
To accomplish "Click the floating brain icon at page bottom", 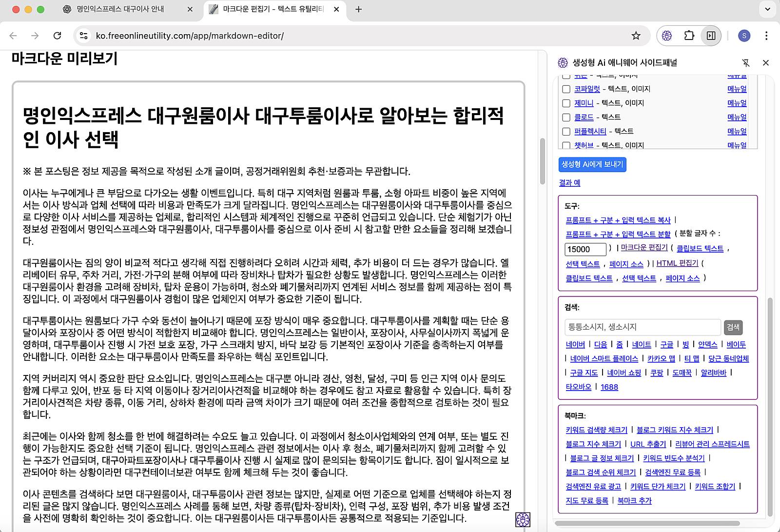I will tap(523, 519).
